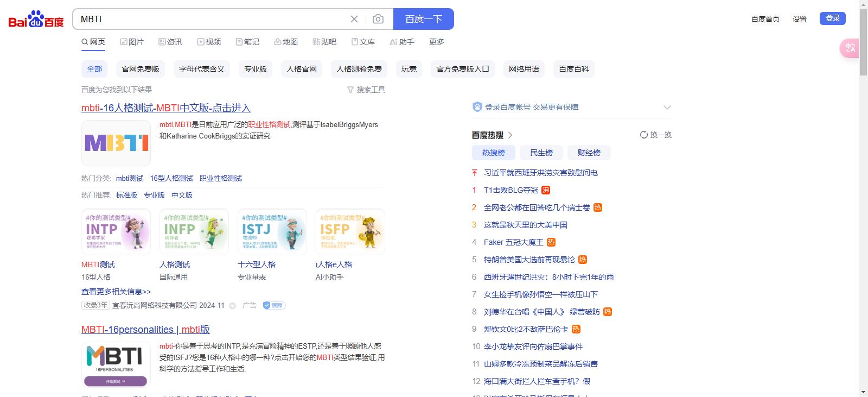Open 搜索工具 filter
Viewport: 868px width, 397px height.
click(x=366, y=90)
